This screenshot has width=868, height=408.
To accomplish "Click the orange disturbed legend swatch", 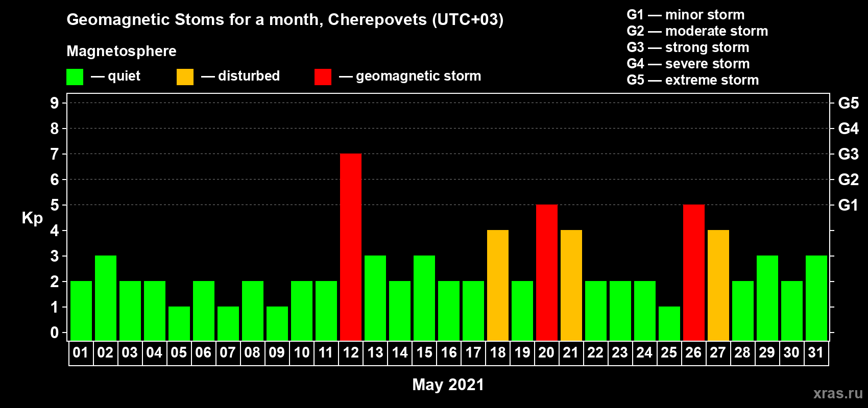I will point(185,77).
